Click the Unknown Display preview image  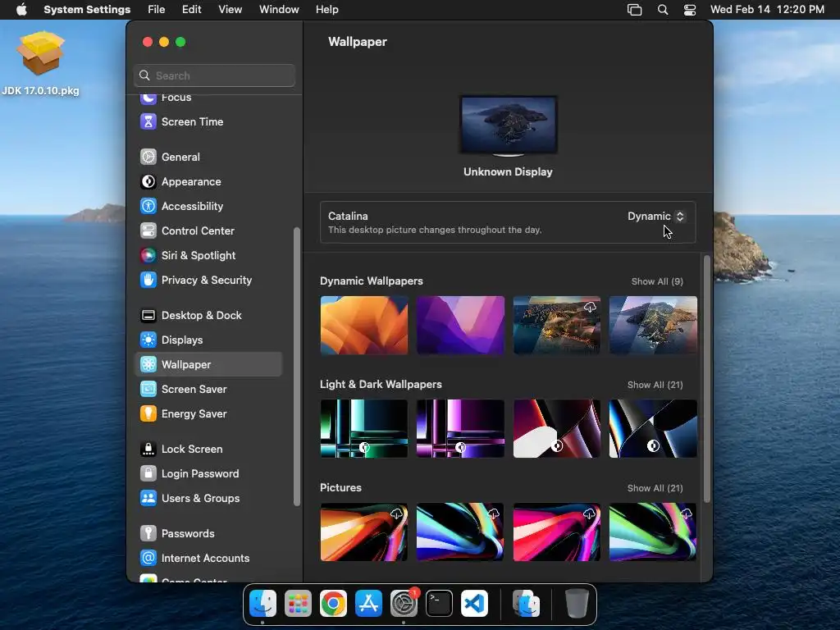509,126
